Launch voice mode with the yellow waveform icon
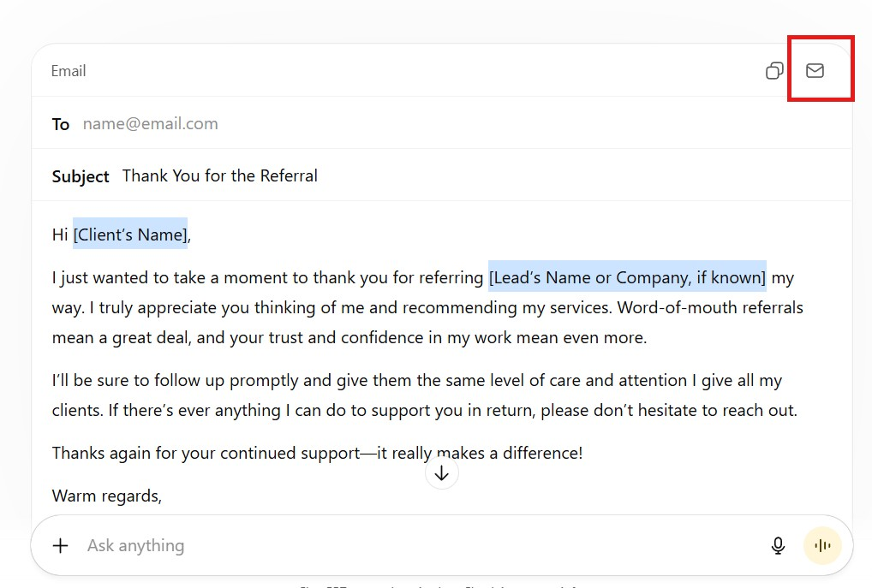Viewport: 872px width, 588px height. tap(822, 545)
